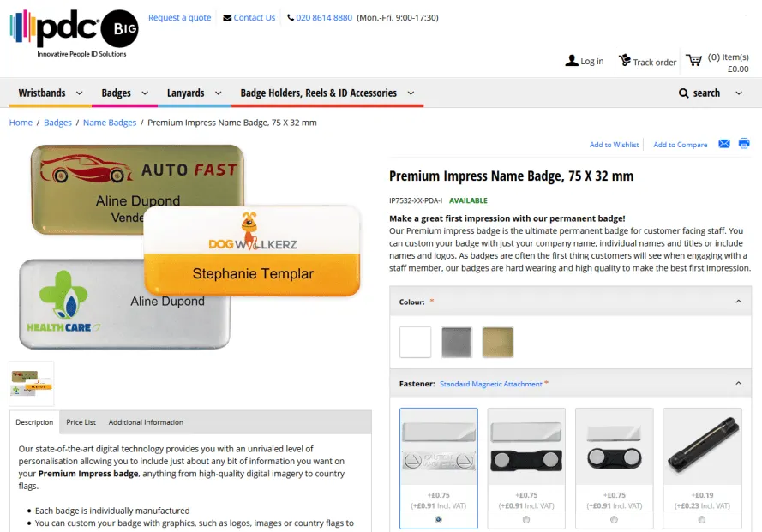Screen dimensions: 762x532
Task: Click the magnifying glass search icon
Action: [683, 93]
